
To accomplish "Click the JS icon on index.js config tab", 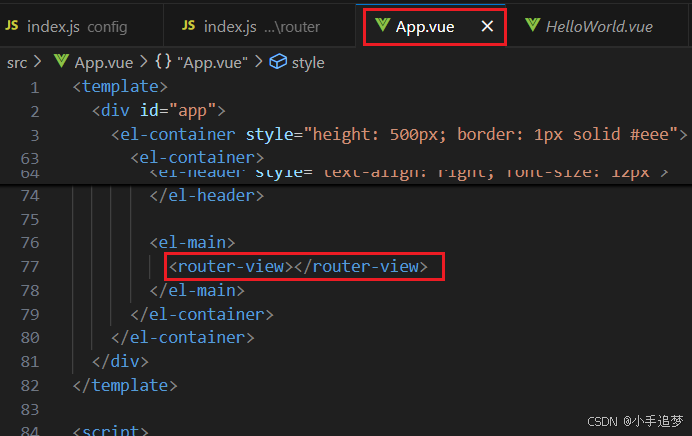I will (x=12, y=26).
